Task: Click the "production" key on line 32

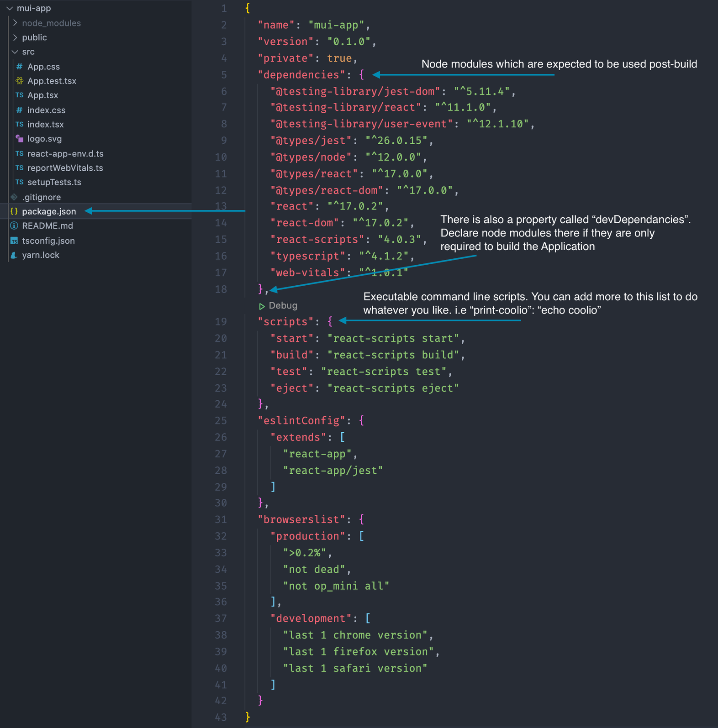Action: [308, 536]
